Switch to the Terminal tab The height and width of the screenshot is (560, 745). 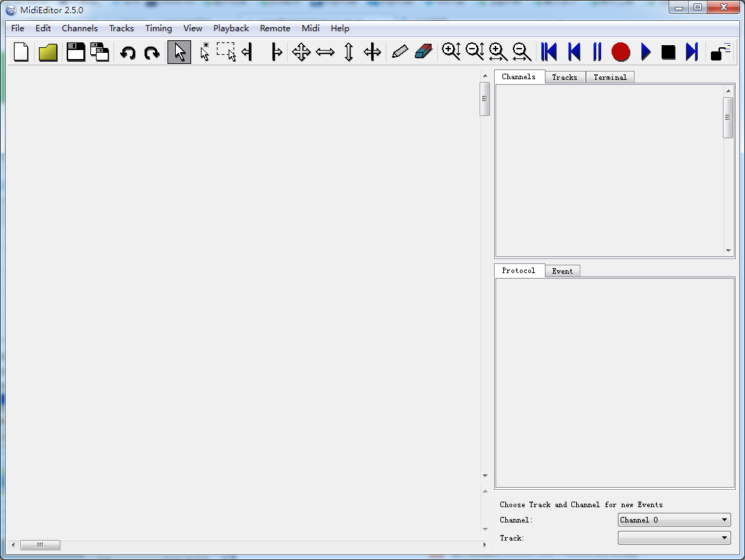coord(610,77)
